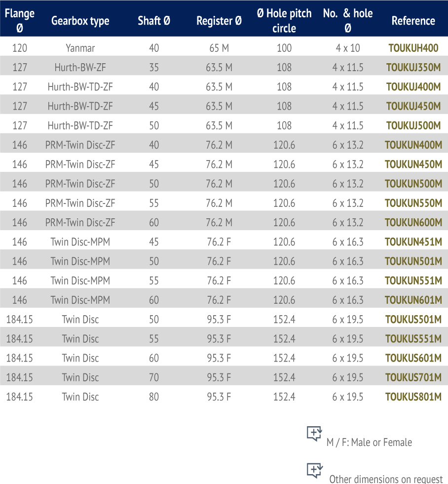Click shaft value 35 in Hurth-BW-ZF row

[x=154, y=67]
